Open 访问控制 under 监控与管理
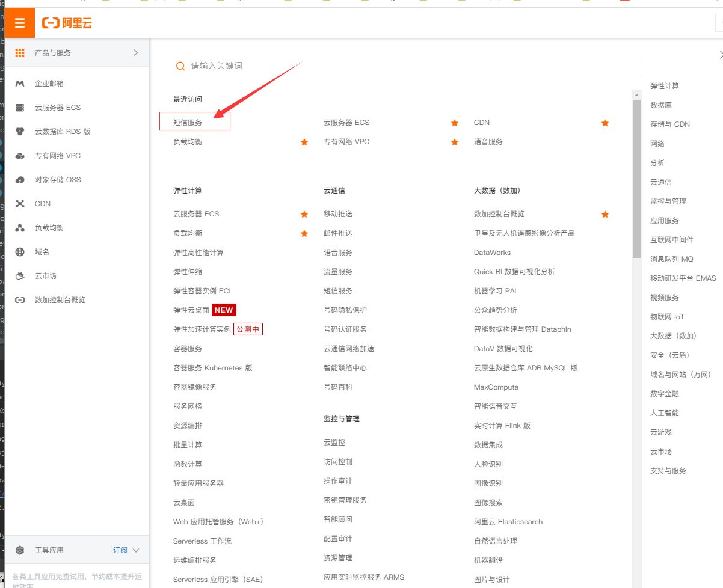Viewport: 723px width, 588px height. [x=338, y=462]
